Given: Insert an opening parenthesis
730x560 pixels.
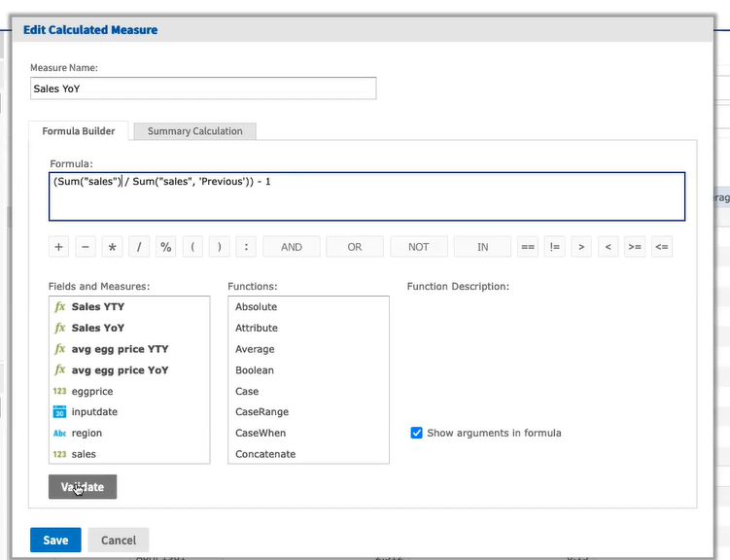Looking at the screenshot, I should (x=192, y=247).
